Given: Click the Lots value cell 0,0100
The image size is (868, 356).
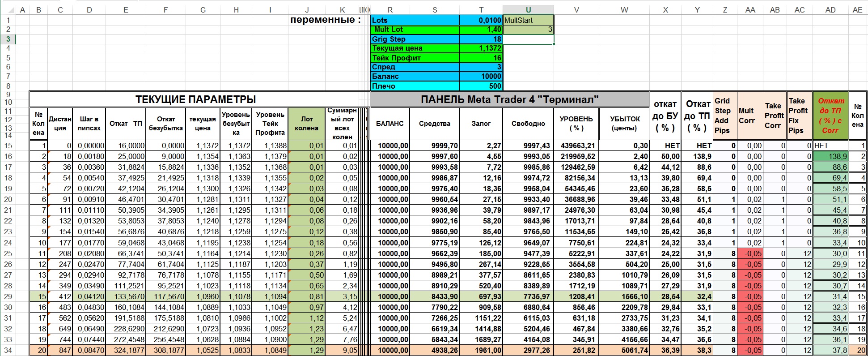Looking at the screenshot, I should 481,20.
